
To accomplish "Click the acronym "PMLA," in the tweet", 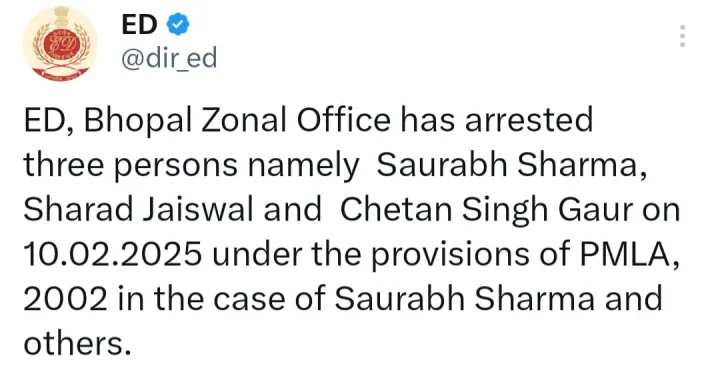I will click(x=629, y=255).
